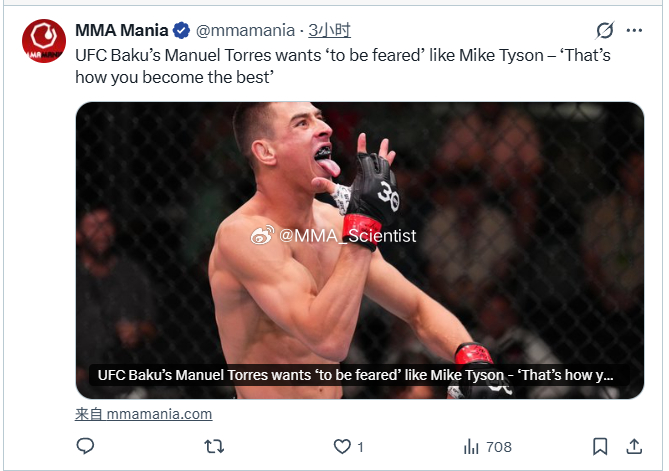669x471 pixels.
Task: Reply using the speech bubble icon
Action: pos(85,446)
